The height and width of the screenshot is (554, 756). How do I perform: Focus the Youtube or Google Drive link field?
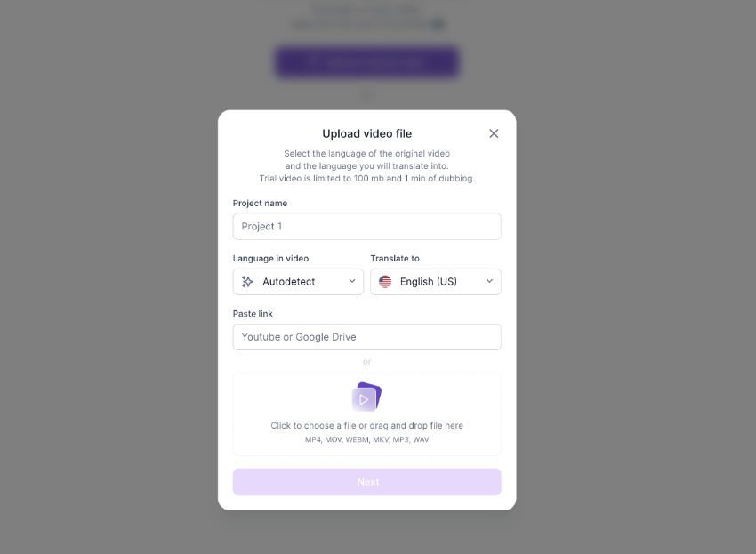(x=367, y=337)
